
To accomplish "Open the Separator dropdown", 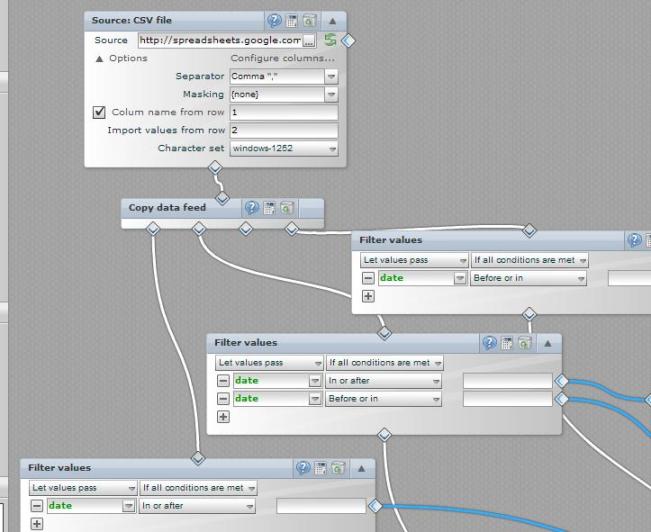I will click(283, 76).
